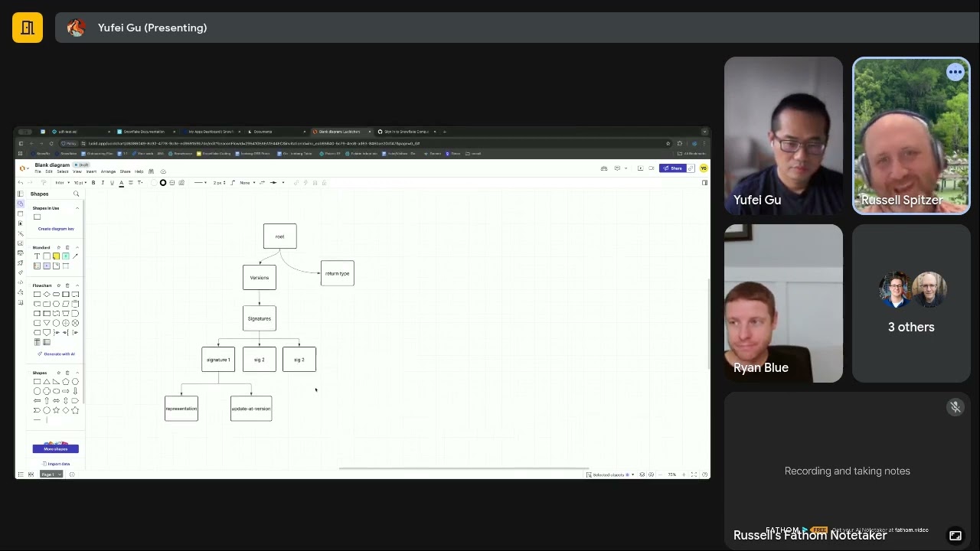The image size is (980, 551).
Task: Search shapes using magnifier icon
Action: click(x=76, y=194)
